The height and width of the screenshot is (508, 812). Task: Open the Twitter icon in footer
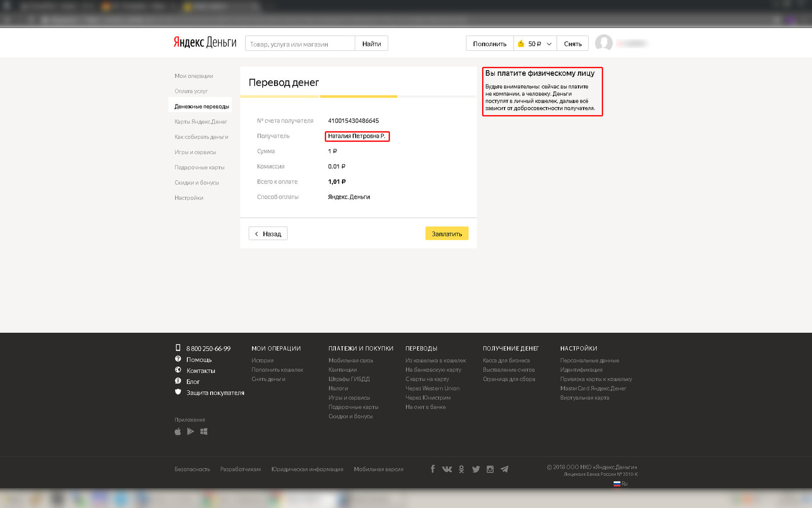coord(476,469)
